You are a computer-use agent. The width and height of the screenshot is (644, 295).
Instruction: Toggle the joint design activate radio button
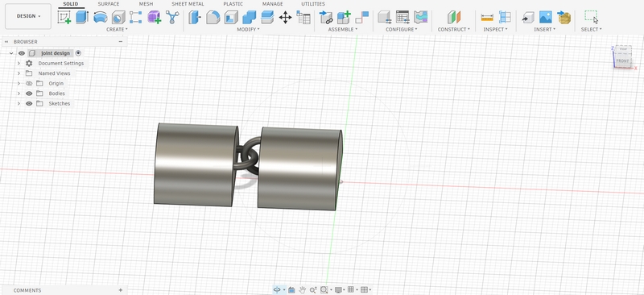78,53
